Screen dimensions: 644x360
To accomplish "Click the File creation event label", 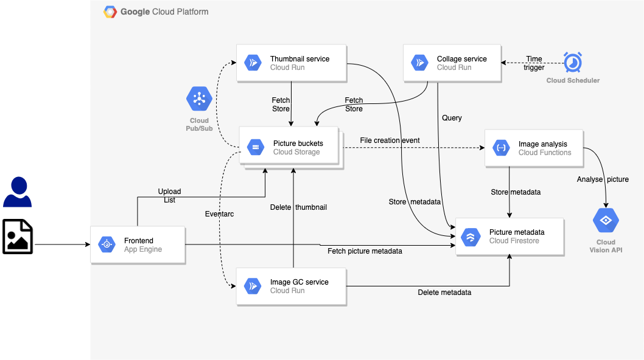I will [x=390, y=140].
